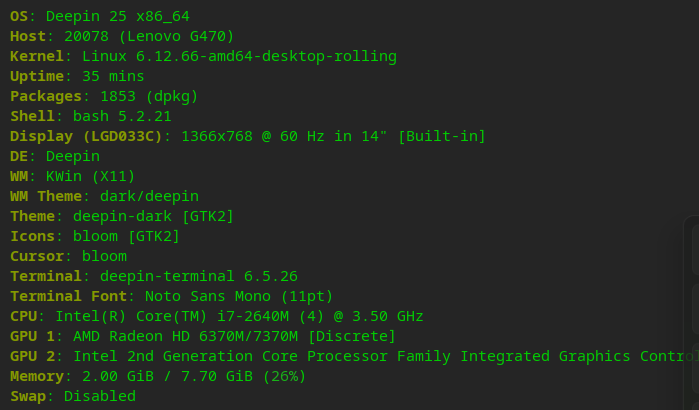Click the DE line reading Deepin
Viewport: 699px width, 410px height.
coord(72,156)
